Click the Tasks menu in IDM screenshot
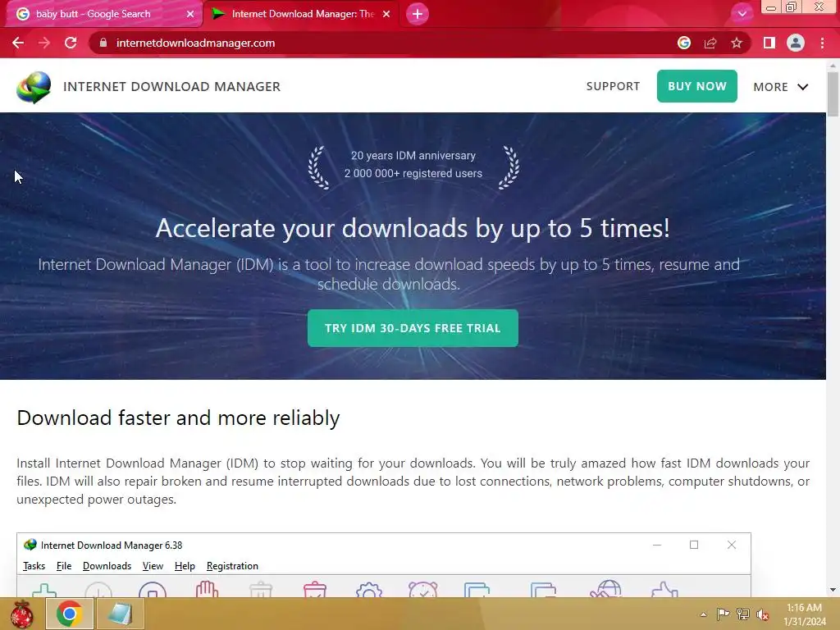 [x=34, y=566]
